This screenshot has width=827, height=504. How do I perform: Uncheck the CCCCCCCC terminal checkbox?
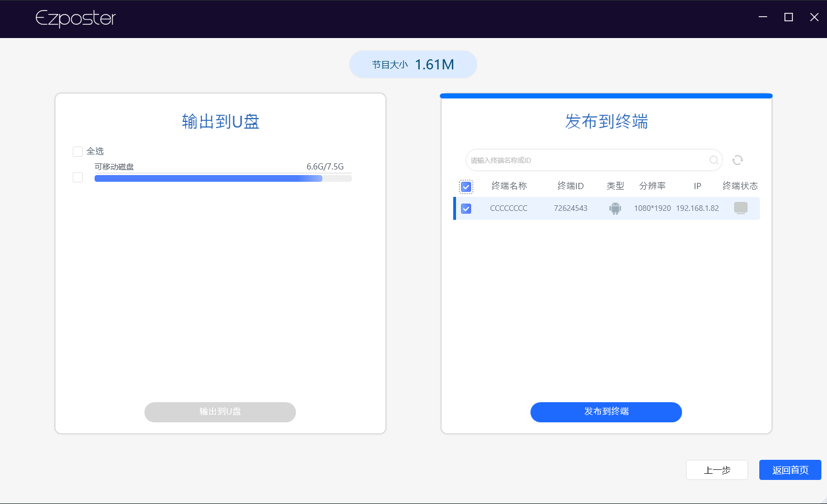pyautogui.click(x=466, y=208)
